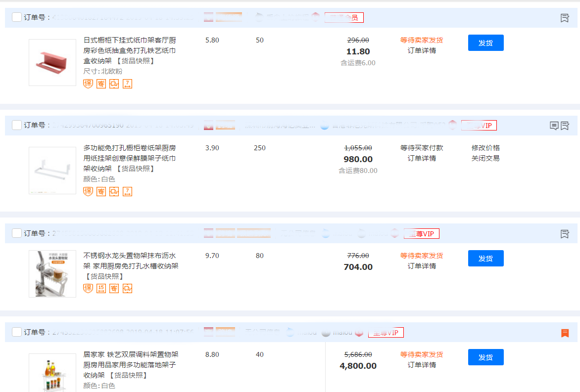The height and width of the screenshot is (392, 580).
Task: Click orange flag memo icon on the 4,800.00 order
Action: pyautogui.click(x=565, y=333)
